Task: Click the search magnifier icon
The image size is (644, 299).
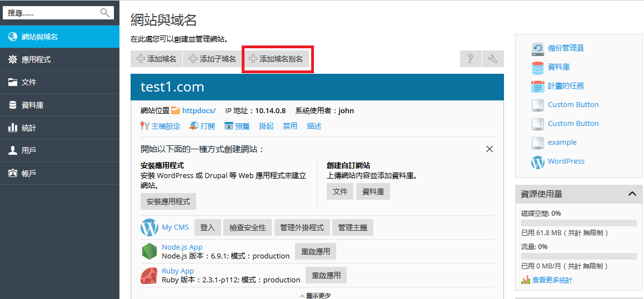Action: 104,12
